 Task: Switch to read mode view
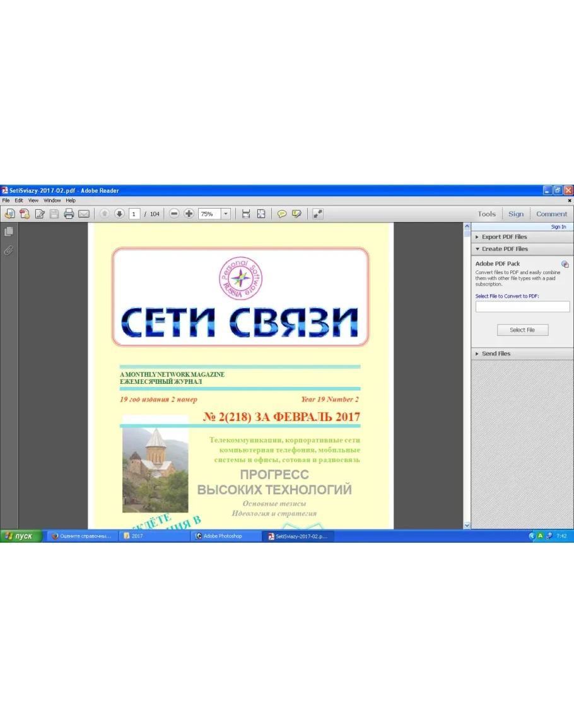(317, 214)
